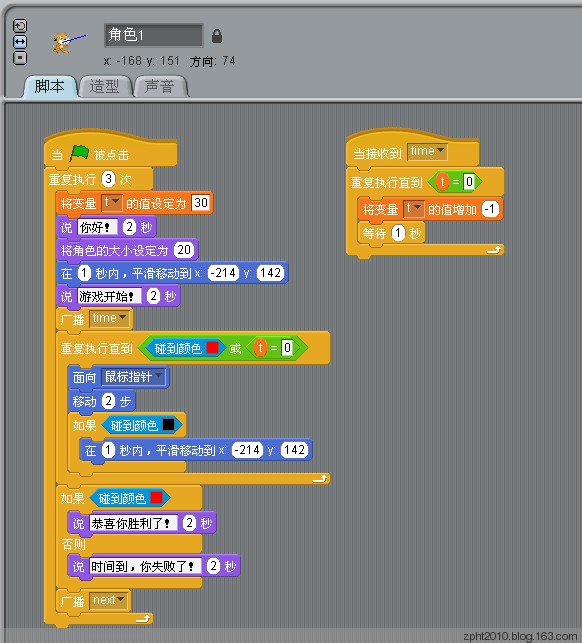Click the 当接收到 hat block label
This screenshot has height=643, width=582.
click(x=377, y=154)
